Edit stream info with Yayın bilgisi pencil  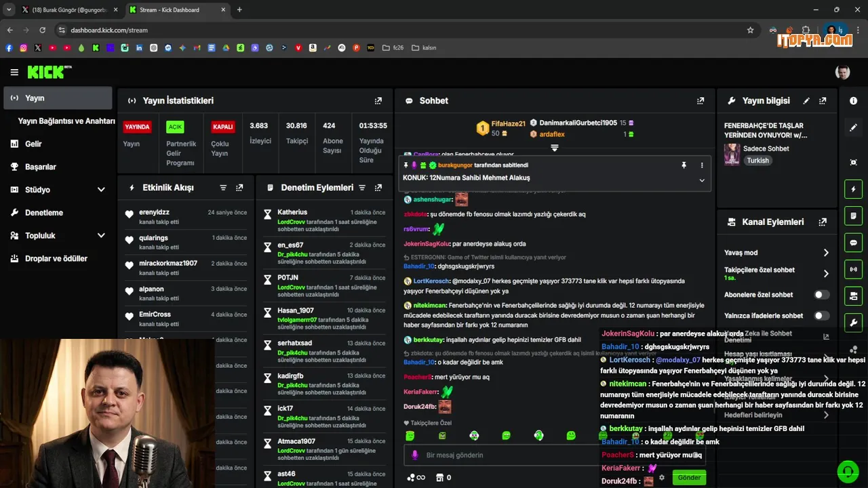806,101
